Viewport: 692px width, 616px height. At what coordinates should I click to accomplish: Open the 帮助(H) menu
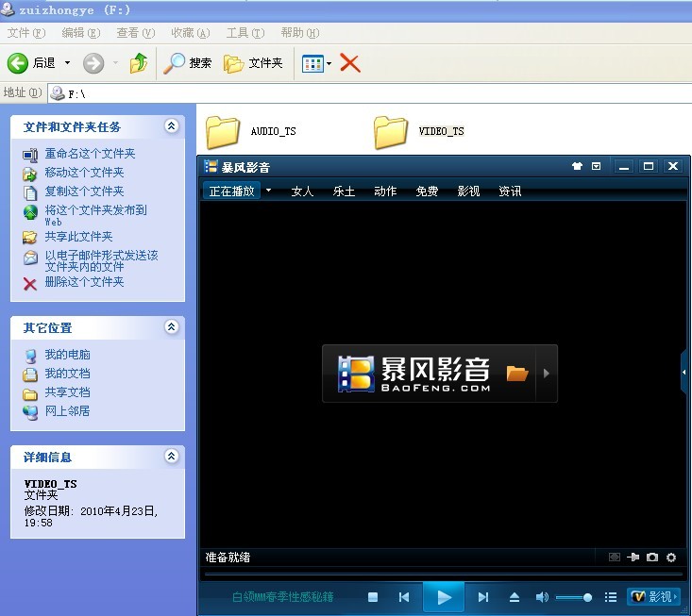point(299,33)
